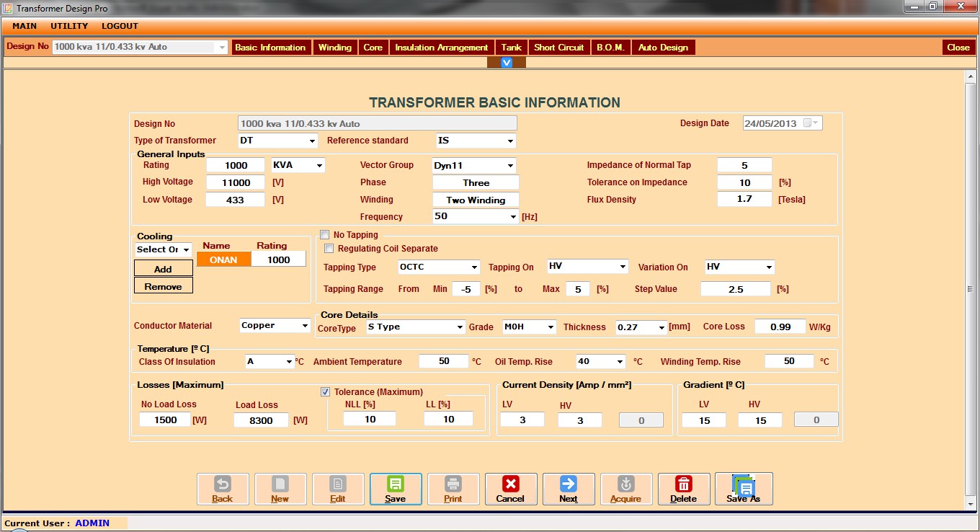Switch to the Basic Information tab
This screenshot has width=980, height=532.
(271, 48)
